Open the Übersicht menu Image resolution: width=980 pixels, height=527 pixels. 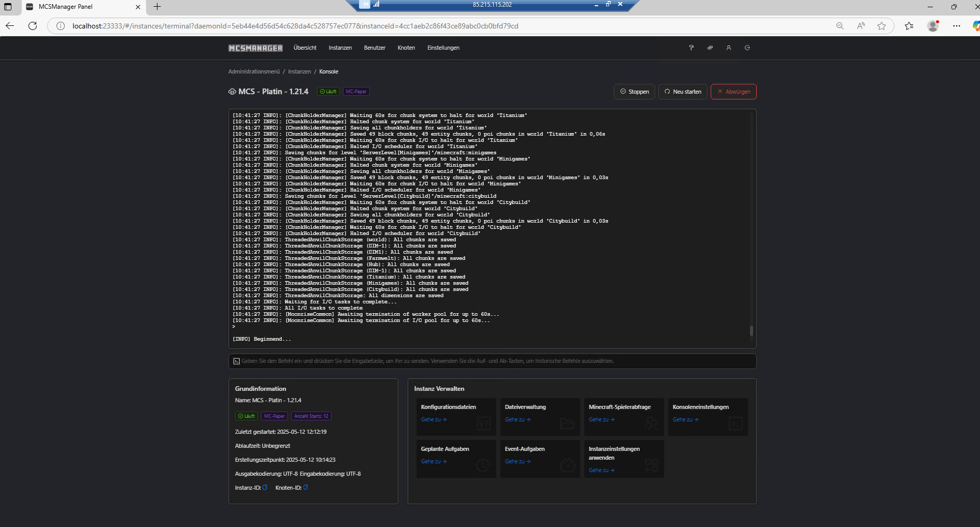(305, 48)
